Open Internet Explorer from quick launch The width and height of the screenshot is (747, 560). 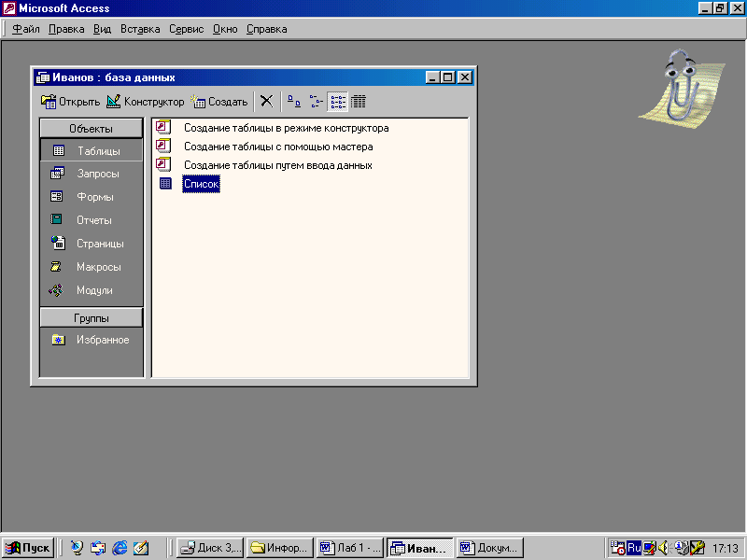(x=120, y=548)
